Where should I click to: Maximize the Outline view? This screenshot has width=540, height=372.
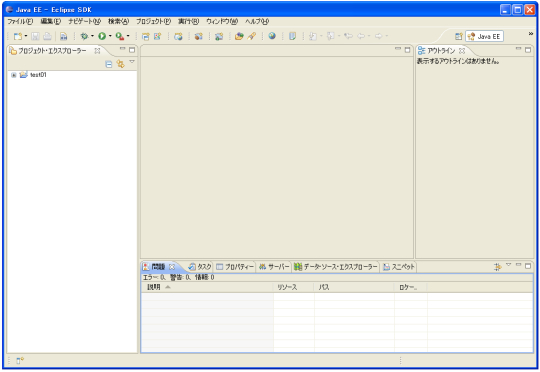coord(528,50)
